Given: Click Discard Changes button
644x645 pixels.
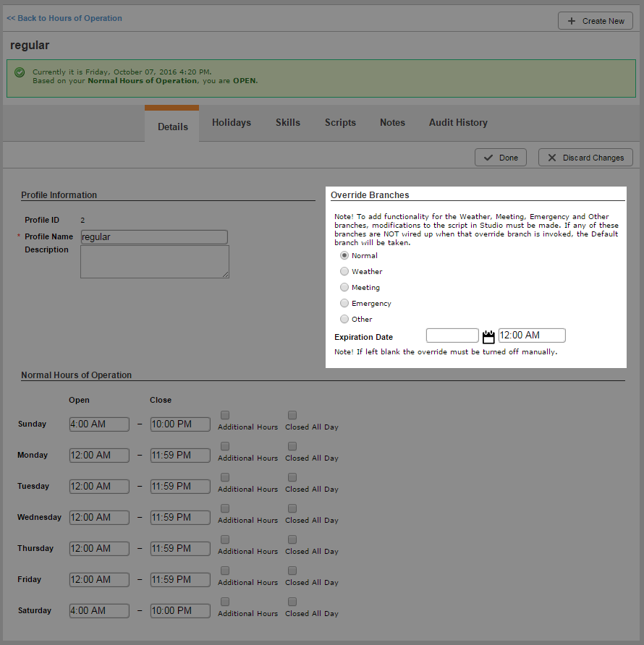Looking at the screenshot, I should (x=585, y=158).
